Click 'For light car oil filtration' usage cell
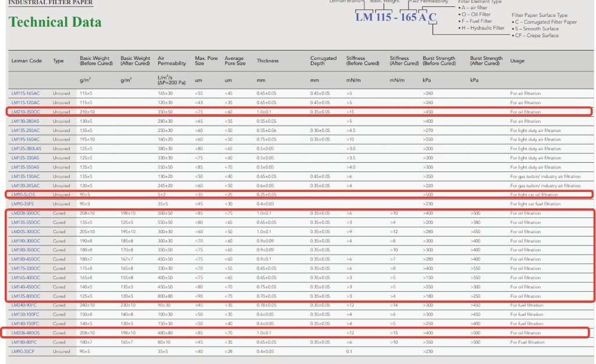596x364 pixels. (534, 195)
